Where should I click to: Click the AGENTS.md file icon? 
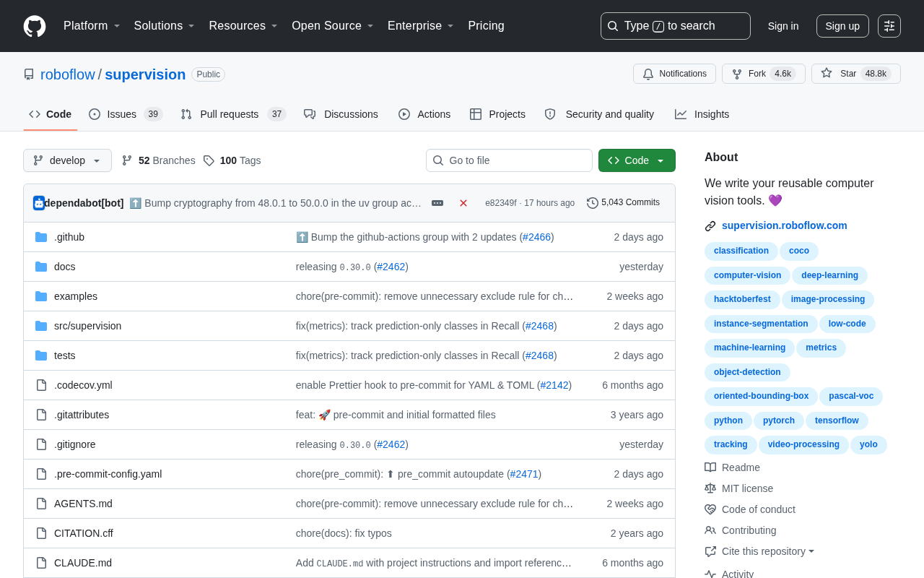[41, 504]
